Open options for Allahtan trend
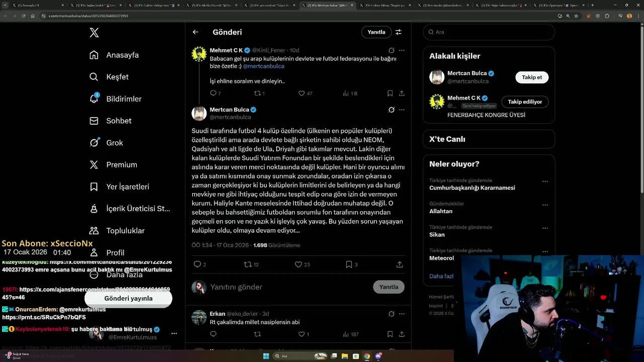Screen dimensions: 644x362 (x=545, y=205)
